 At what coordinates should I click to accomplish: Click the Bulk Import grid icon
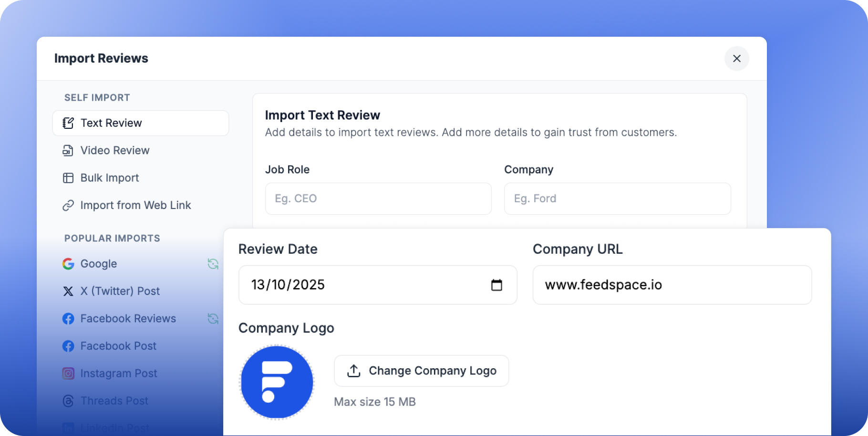coord(68,177)
